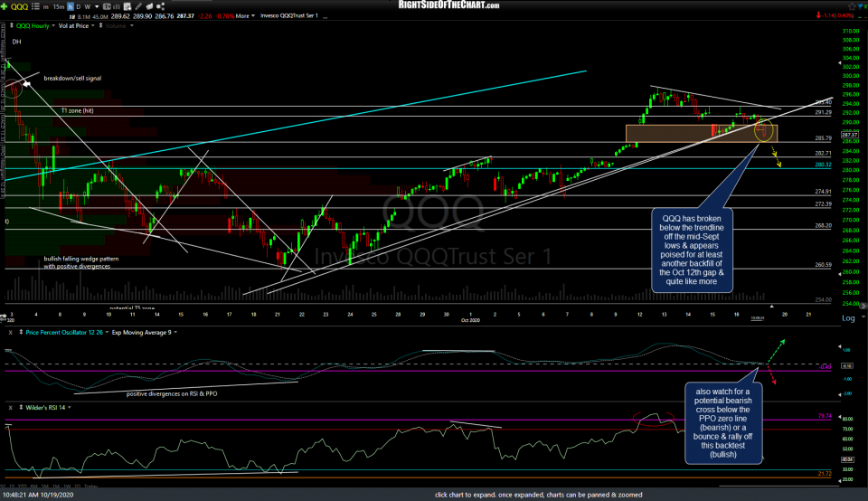Select the hourly 'h' timeframe button

(x=71, y=6)
